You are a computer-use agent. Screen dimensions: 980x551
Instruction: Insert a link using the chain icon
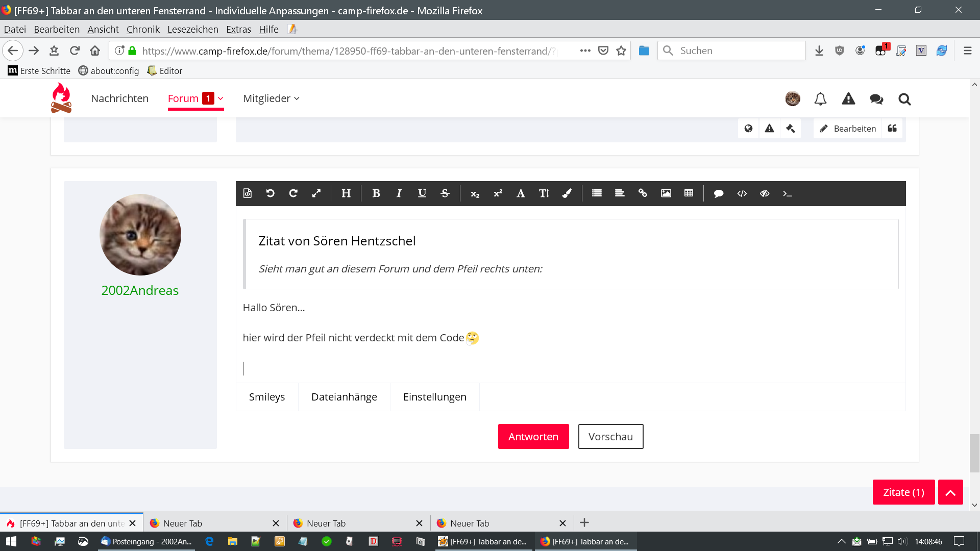643,193
